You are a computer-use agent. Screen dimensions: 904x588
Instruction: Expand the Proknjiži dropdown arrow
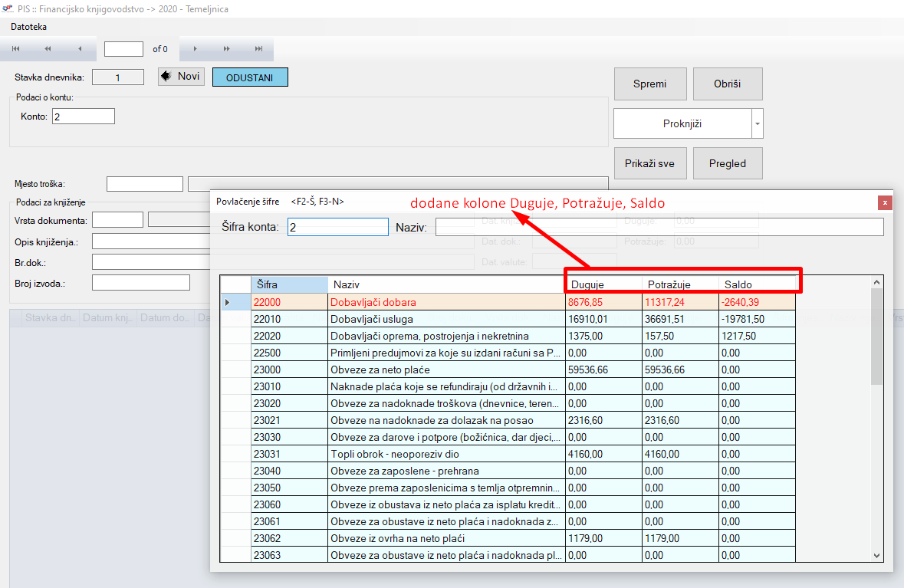(x=757, y=123)
